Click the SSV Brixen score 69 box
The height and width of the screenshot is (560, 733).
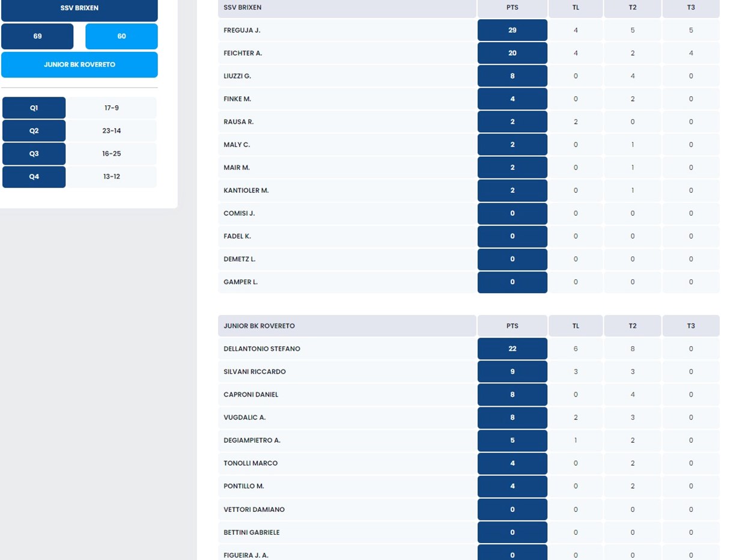37,37
